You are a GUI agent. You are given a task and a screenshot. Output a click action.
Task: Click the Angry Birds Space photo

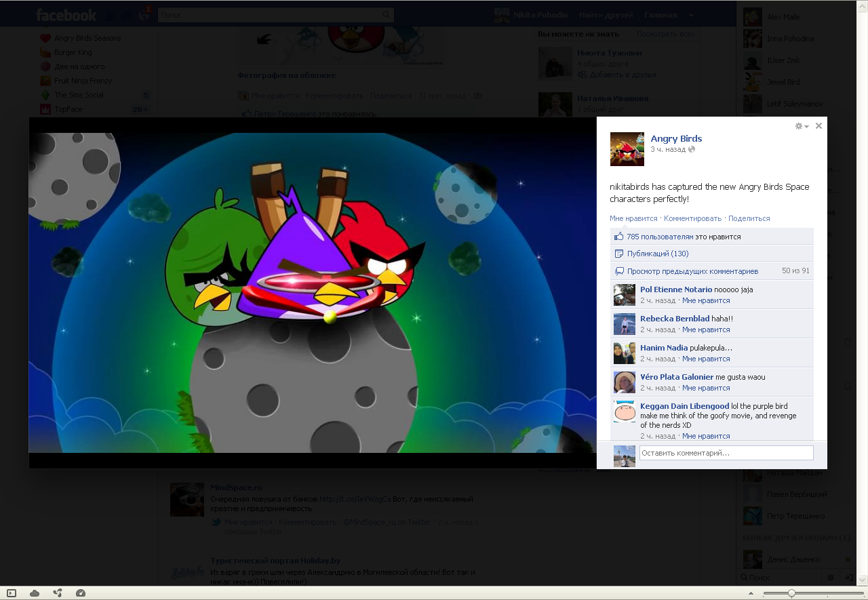(x=313, y=293)
